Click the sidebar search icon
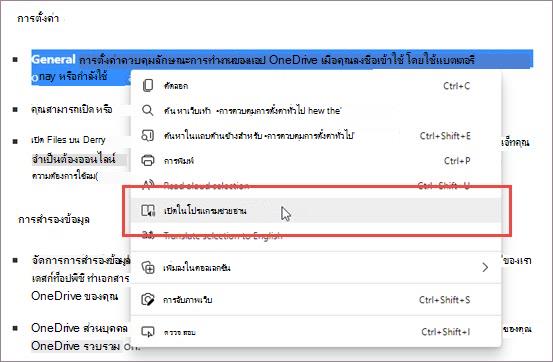Viewport: 553px width, 362px height. (x=148, y=135)
